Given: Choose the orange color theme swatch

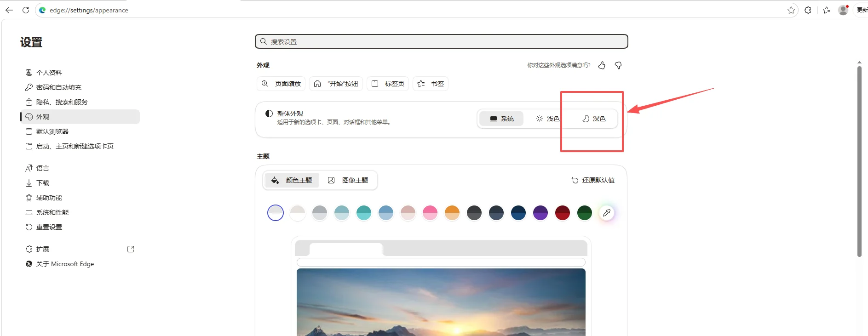Looking at the screenshot, I should (x=452, y=213).
